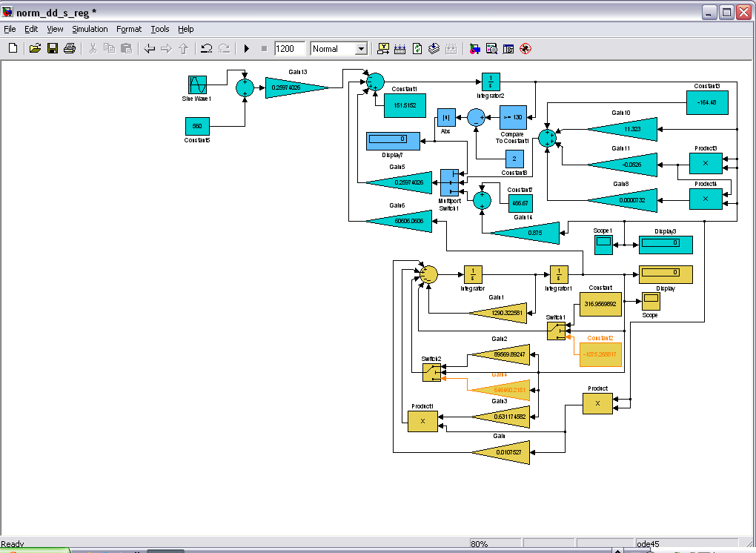Click the Switch1 block
The height and width of the screenshot is (553, 756).
click(556, 331)
